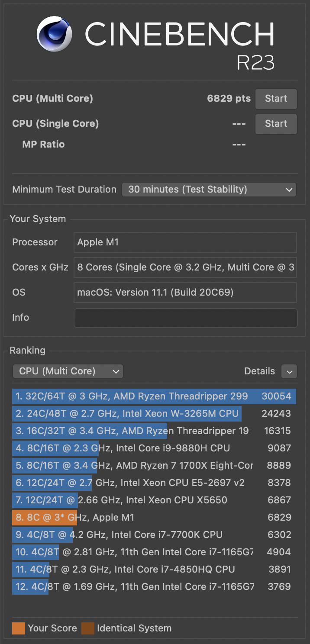Start the CPU Multi Core test
The width and height of the screenshot is (310, 644).
pyautogui.click(x=276, y=99)
